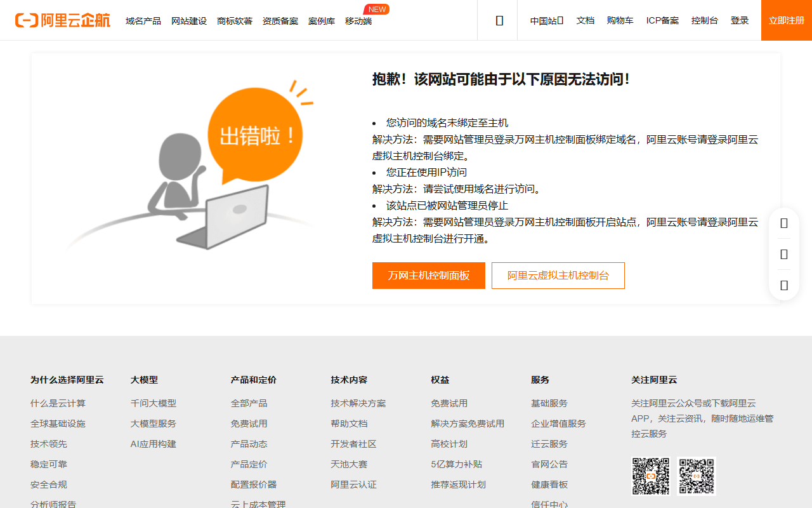Open the 购物车 shopping cart link
The width and height of the screenshot is (812, 508).
point(620,20)
